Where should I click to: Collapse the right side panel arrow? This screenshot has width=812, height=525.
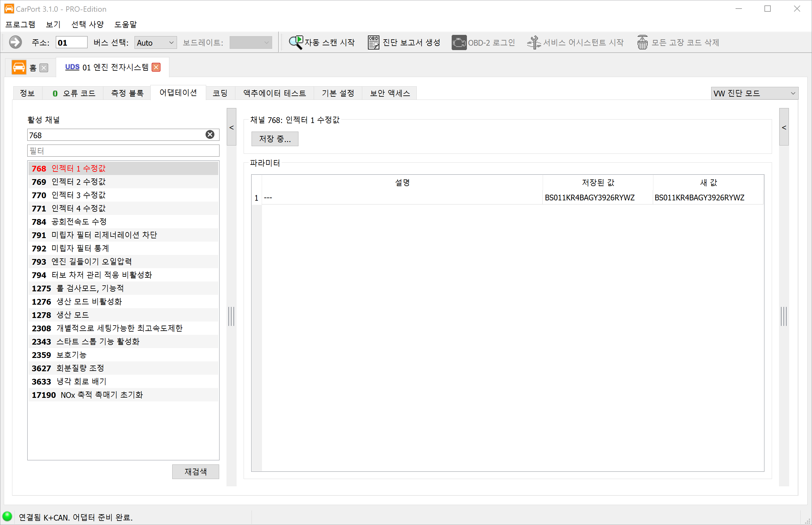click(784, 127)
